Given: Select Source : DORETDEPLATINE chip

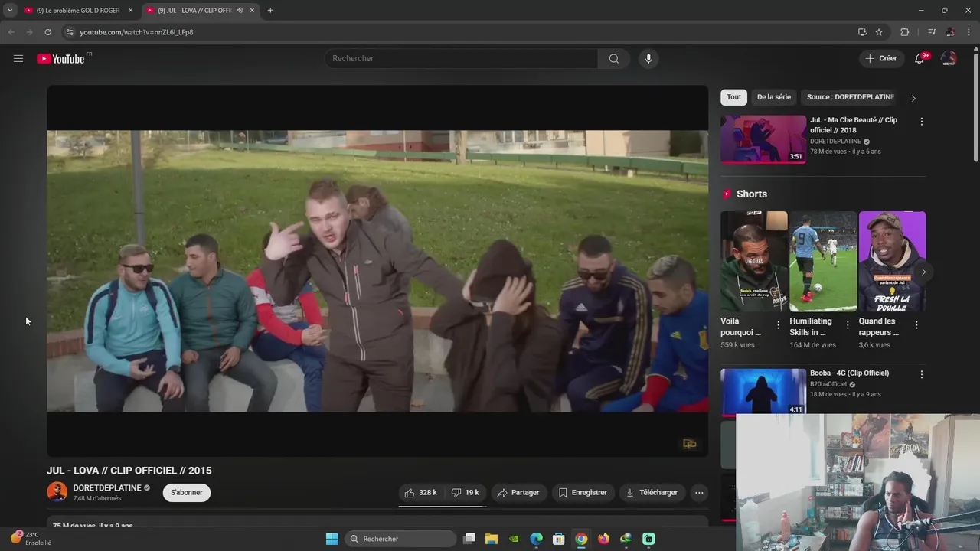Looking at the screenshot, I should tap(850, 97).
